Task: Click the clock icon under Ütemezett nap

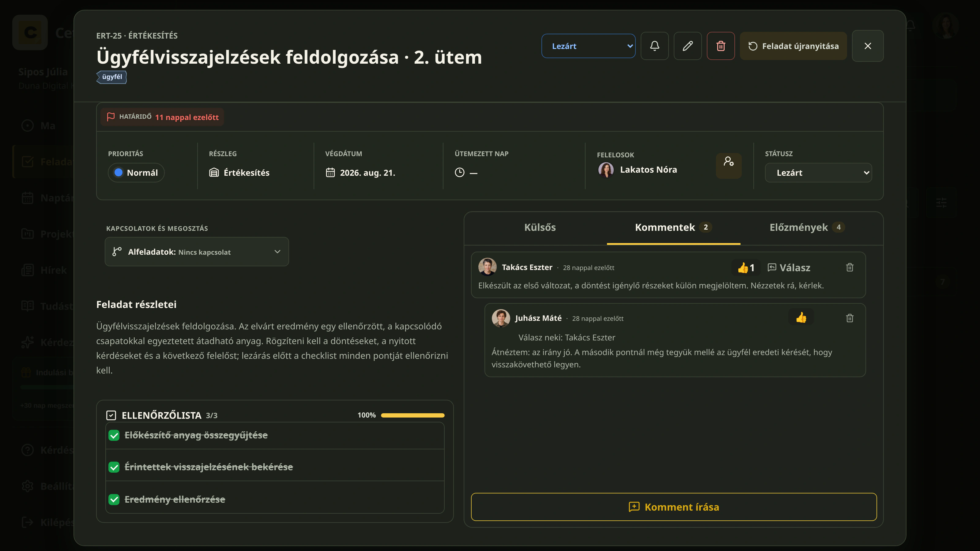Action: pos(460,173)
